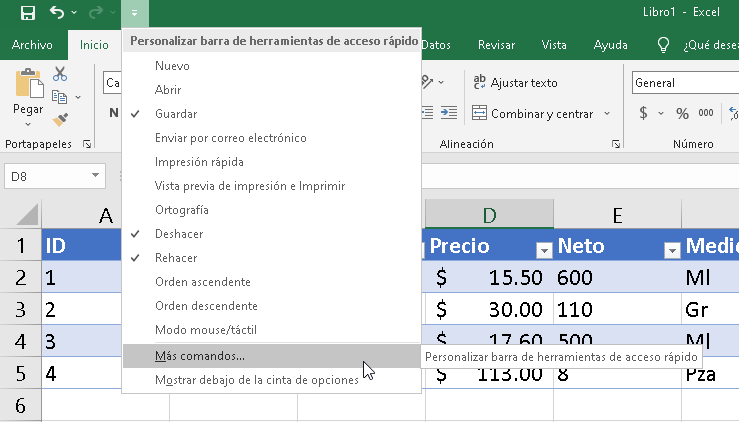The image size is (739, 422).
Task: Open the Alineación dialog launcher
Action: point(616,144)
